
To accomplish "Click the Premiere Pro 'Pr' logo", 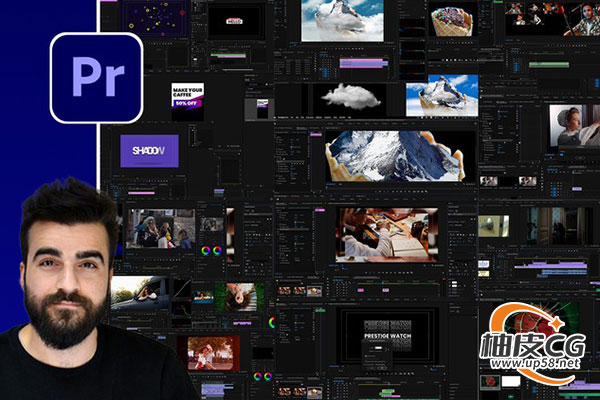I will 96,78.
